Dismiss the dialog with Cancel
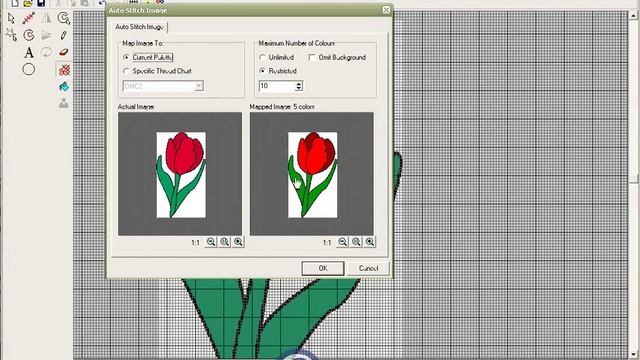Screen dimensions: 640x360 click(368, 268)
